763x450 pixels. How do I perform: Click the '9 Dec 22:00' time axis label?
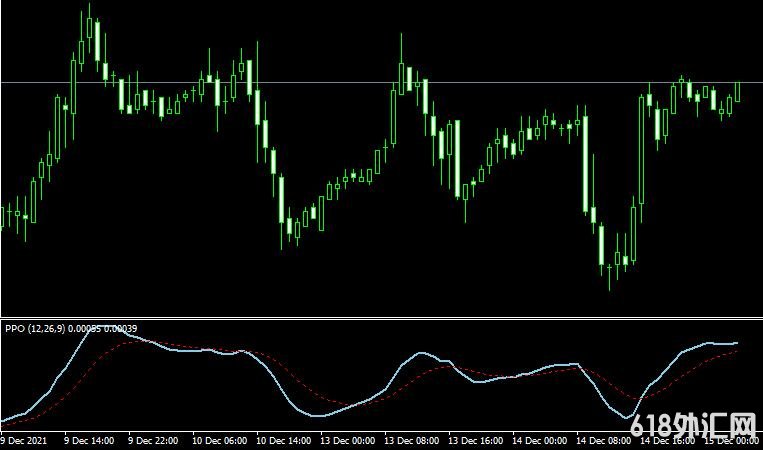153,441
